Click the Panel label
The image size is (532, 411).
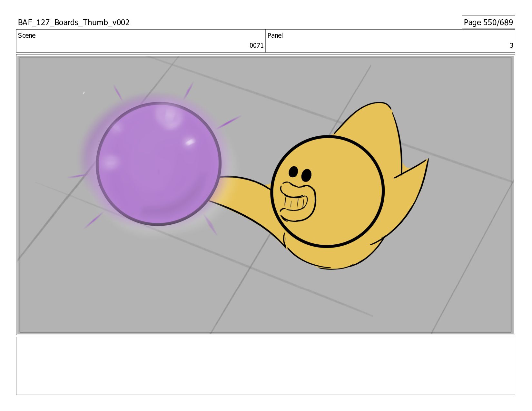(275, 35)
